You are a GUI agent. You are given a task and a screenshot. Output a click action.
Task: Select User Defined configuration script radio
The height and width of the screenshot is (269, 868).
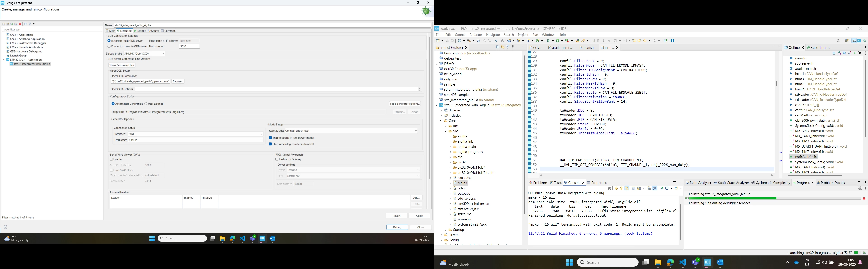point(146,104)
